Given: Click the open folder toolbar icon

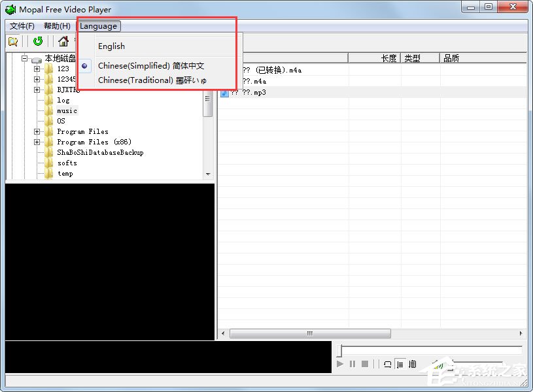Looking at the screenshot, I should (12, 42).
